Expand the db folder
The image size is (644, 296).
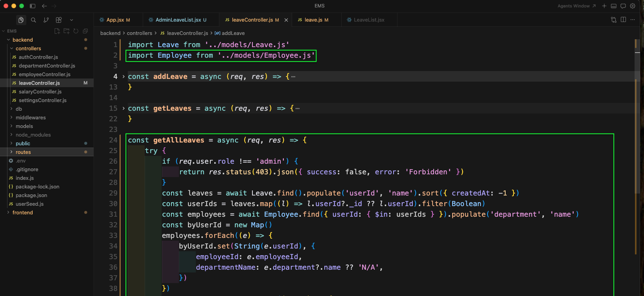coord(11,109)
